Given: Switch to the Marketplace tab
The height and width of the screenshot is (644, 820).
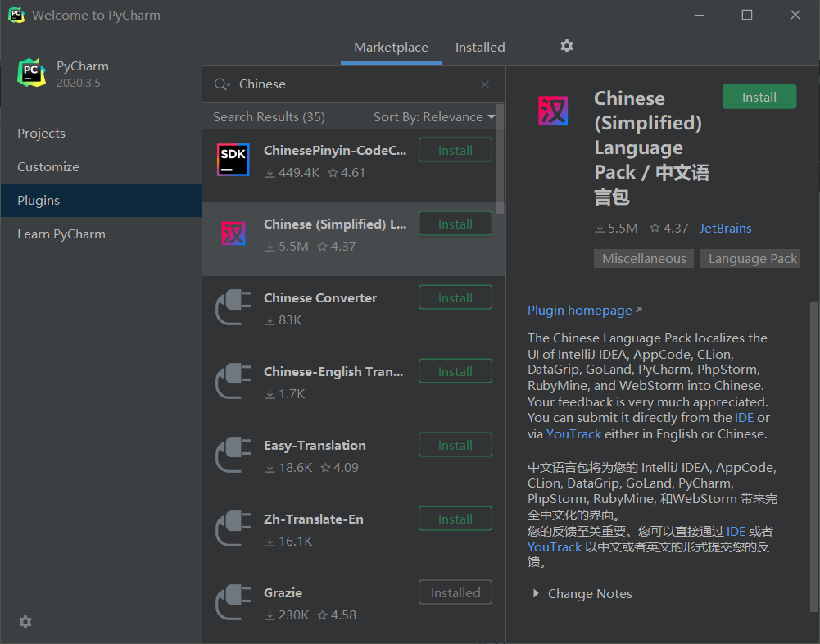Looking at the screenshot, I should (x=392, y=47).
